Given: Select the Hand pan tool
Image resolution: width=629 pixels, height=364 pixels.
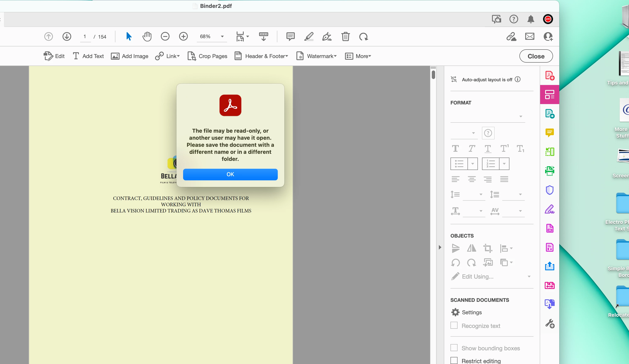Looking at the screenshot, I should [x=147, y=37].
